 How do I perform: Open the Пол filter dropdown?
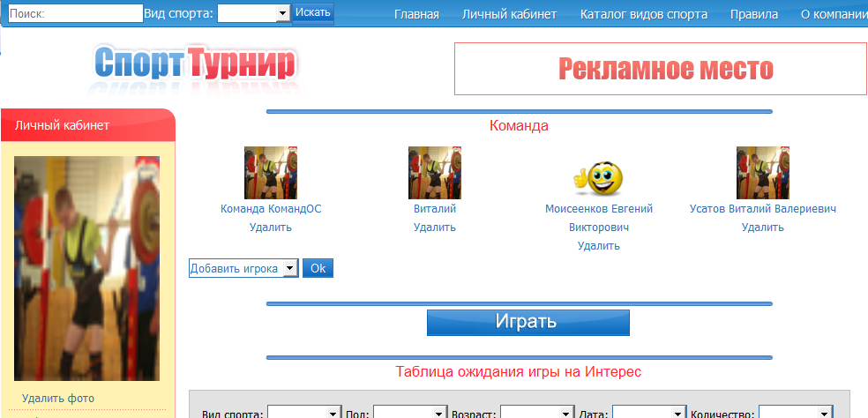pyautogui.click(x=409, y=414)
